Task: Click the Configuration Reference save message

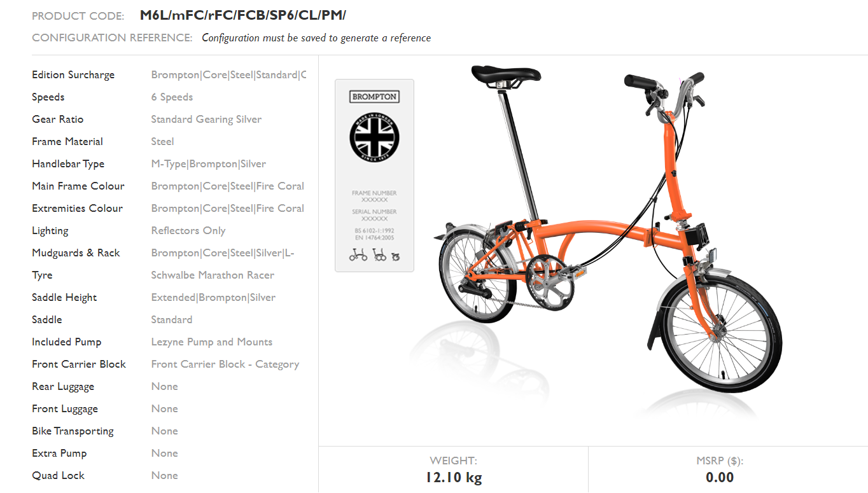Action: point(316,38)
